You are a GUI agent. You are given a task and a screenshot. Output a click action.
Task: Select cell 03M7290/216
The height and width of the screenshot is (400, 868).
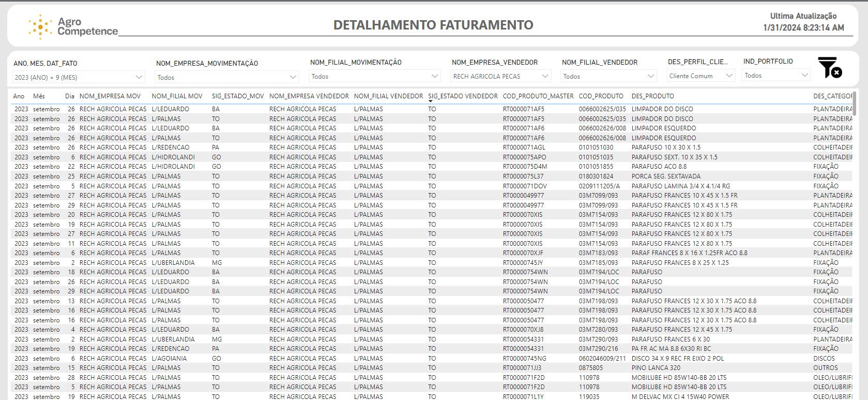coord(598,349)
